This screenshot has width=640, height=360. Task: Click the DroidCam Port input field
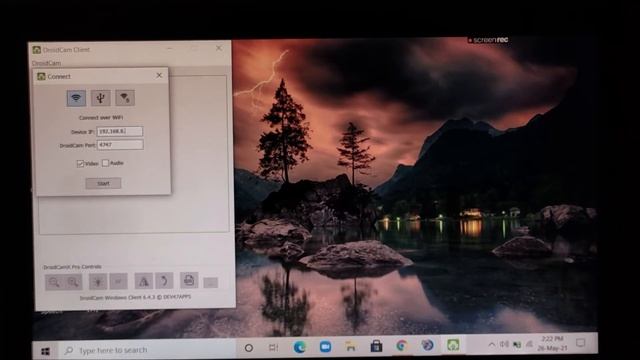click(x=120, y=144)
